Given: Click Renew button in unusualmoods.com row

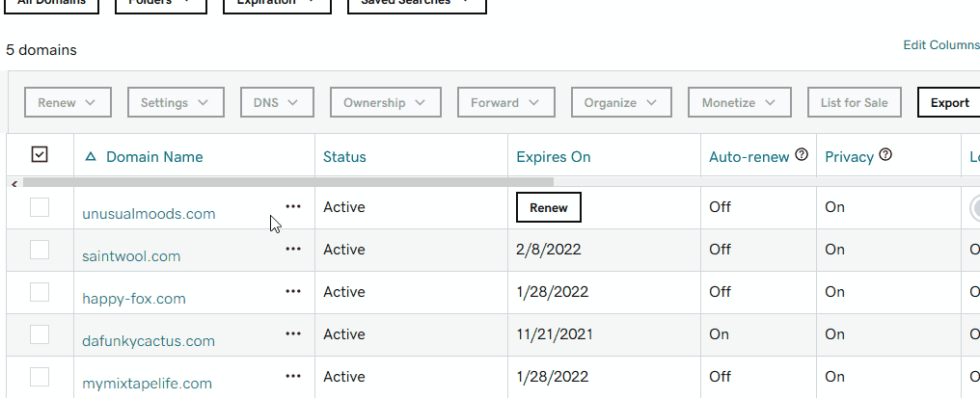Looking at the screenshot, I should (548, 207).
